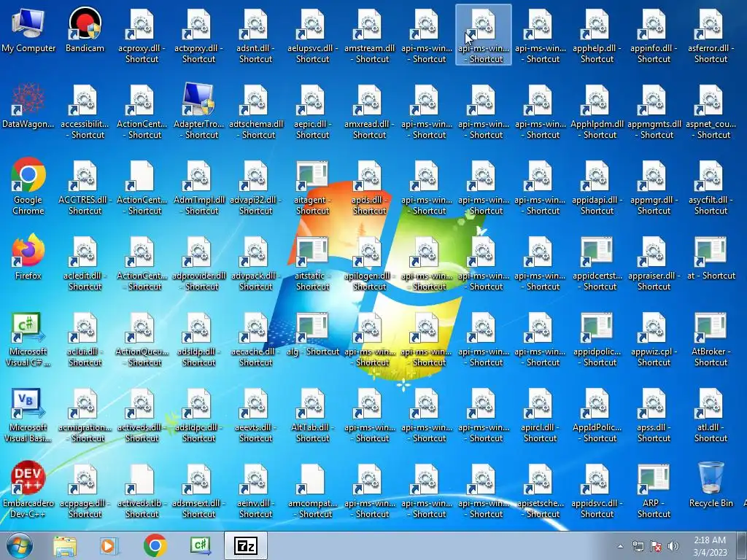Launch Windows Media Player from taskbar
747x560 pixels.
[x=109, y=545]
